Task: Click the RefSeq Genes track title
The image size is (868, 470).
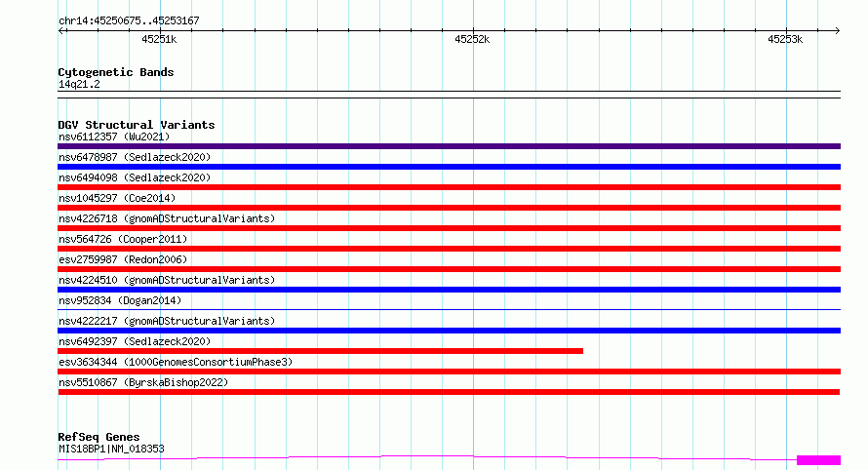Action: (x=99, y=437)
